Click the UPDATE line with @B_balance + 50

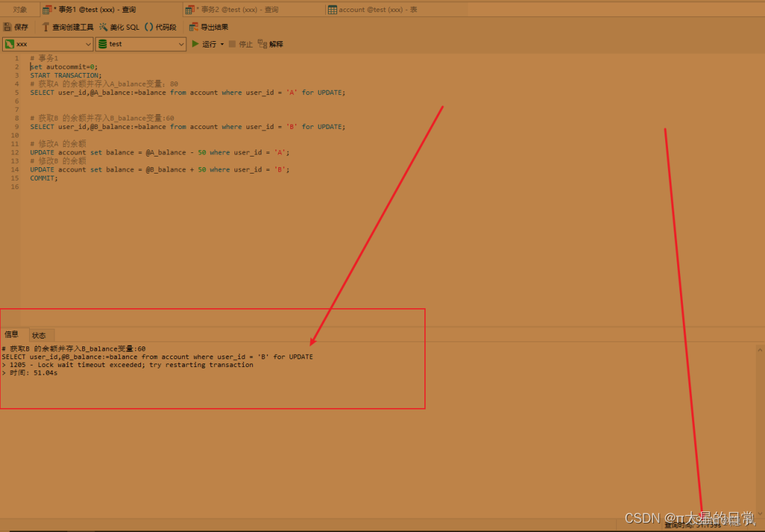tap(159, 169)
